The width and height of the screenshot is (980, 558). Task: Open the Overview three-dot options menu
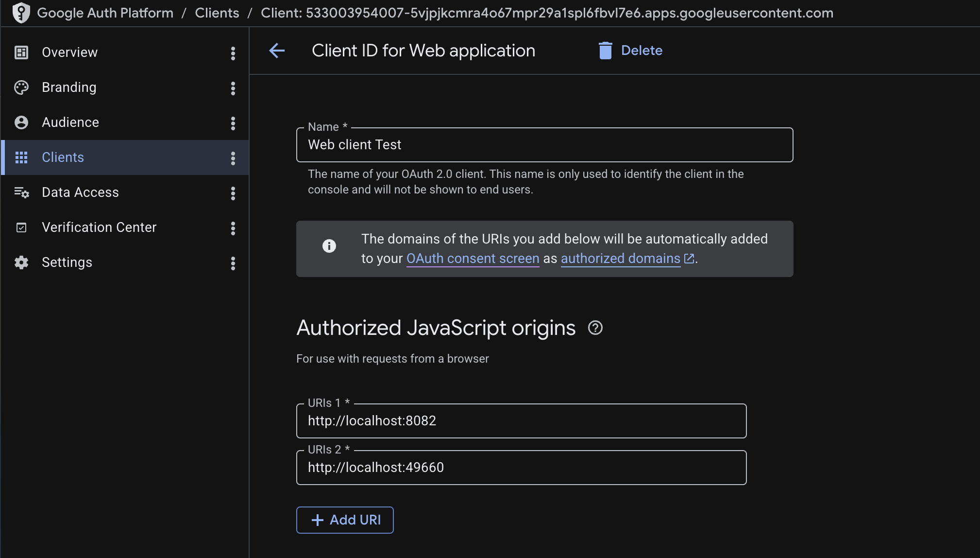coord(233,53)
